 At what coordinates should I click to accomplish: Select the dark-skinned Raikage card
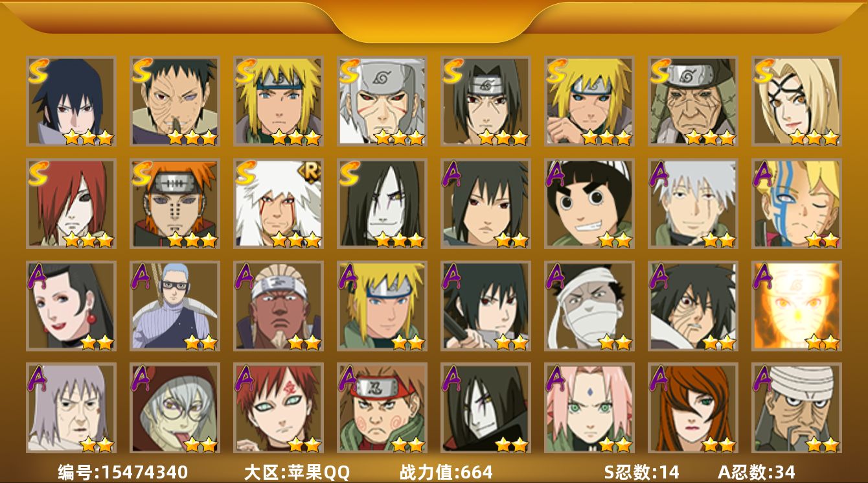[278, 306]
